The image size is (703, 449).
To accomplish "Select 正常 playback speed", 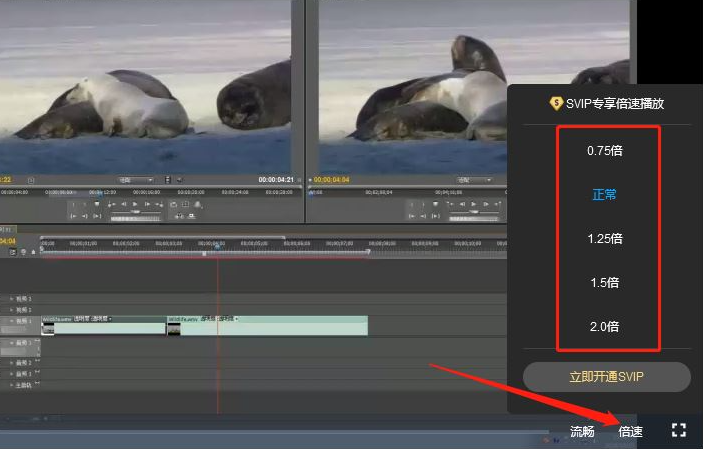I will 604,194.
